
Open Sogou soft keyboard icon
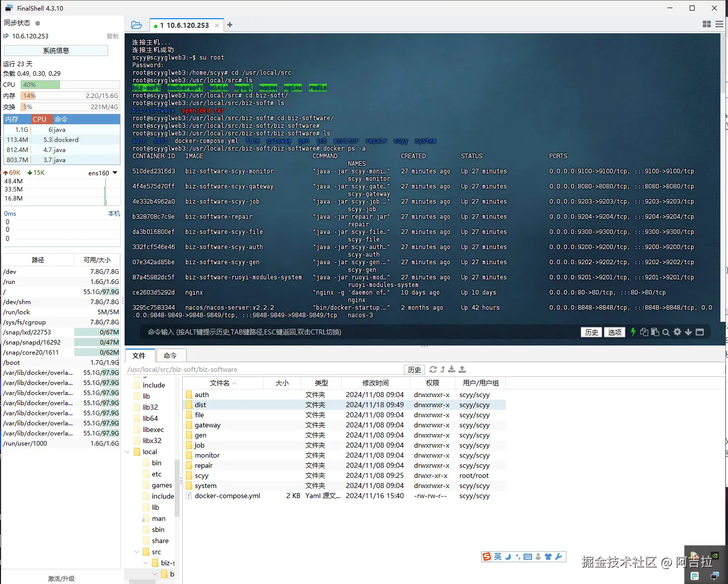click(x=528, y=557)
